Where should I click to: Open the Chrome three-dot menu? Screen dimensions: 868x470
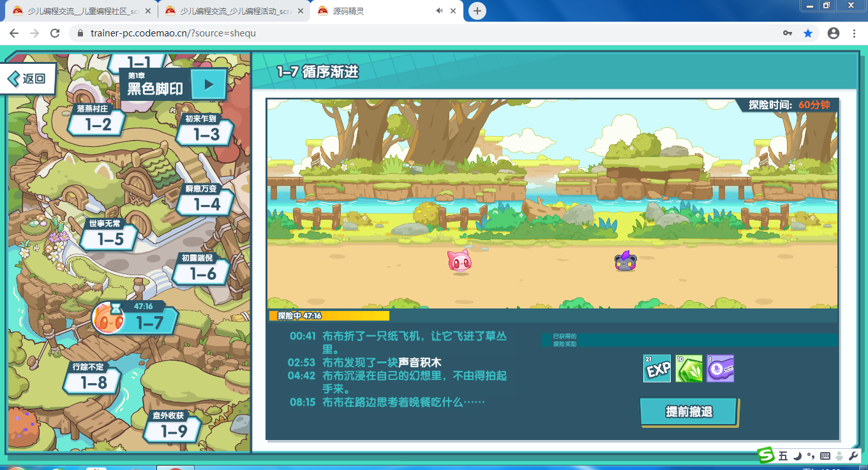click(854, 33)
